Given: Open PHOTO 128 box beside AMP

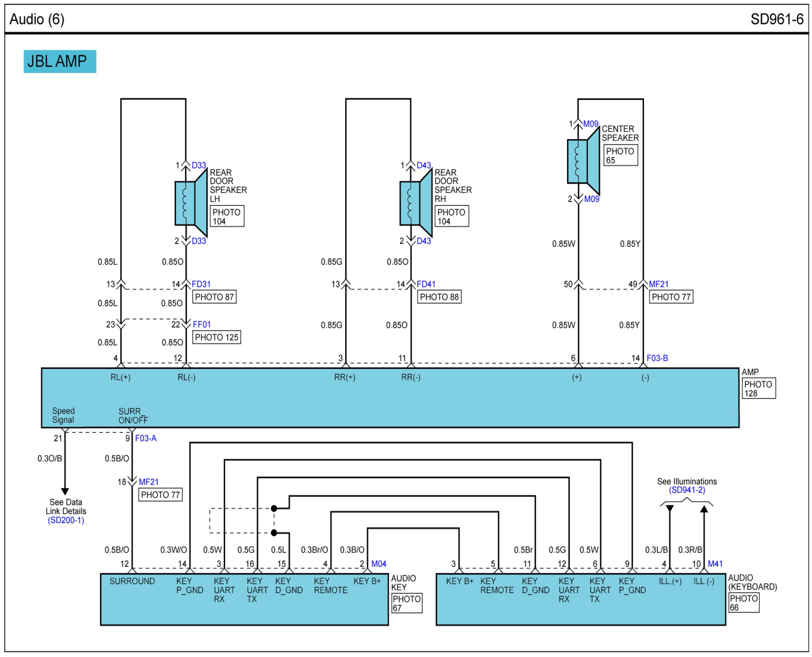Looking at the screenshot, I should [758, 388].
